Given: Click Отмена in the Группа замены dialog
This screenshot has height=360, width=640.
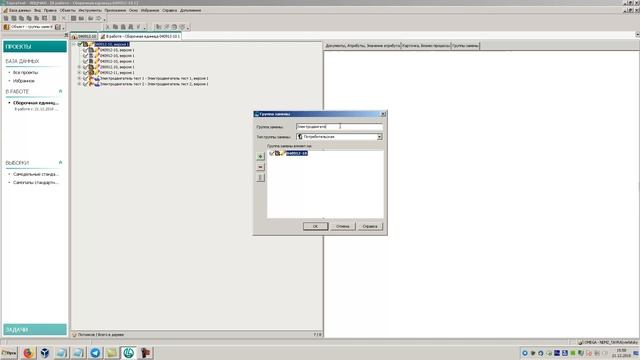Looking at the screenshot, I should click(x=342, y=226).
